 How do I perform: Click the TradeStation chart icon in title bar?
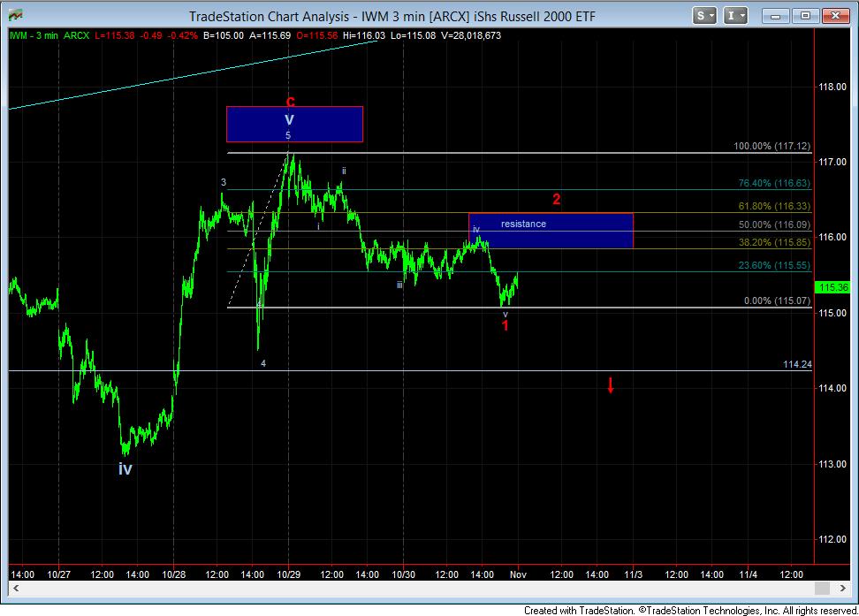(x=16, y=16)
